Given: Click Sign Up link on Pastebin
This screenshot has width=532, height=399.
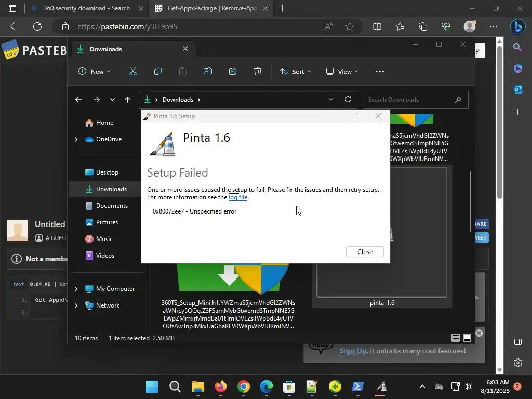Looking at the screenshot, I should tap(353, 351).
